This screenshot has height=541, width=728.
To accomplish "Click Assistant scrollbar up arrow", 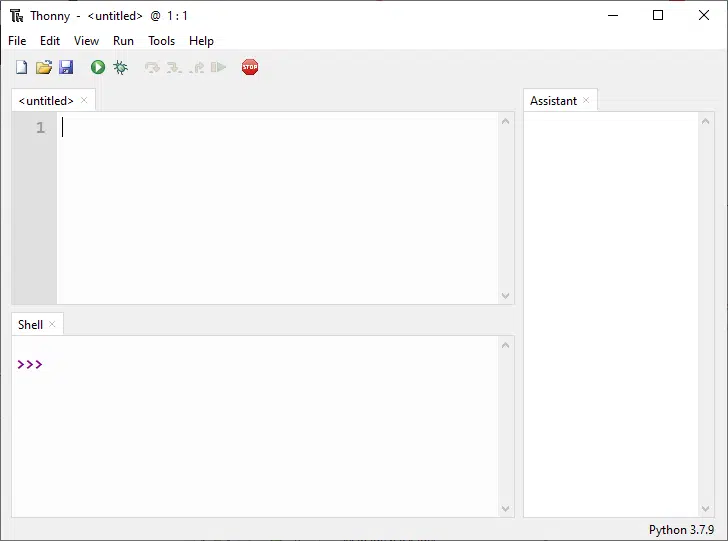I will tap(705, 121).
